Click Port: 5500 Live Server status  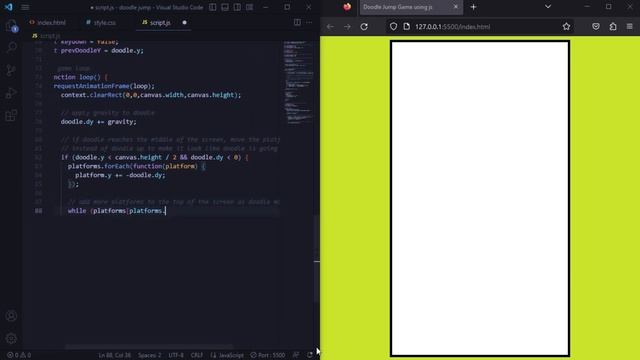tap(268, 355)
